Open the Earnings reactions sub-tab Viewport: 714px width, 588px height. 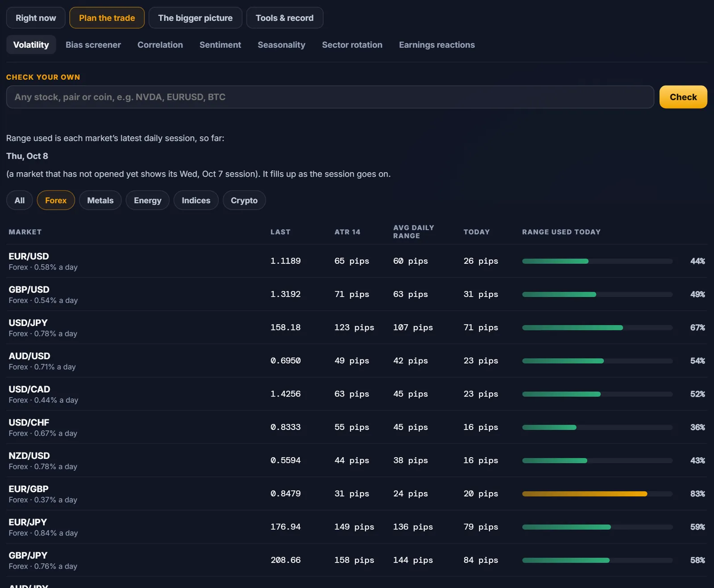click(x=437, y=45)
